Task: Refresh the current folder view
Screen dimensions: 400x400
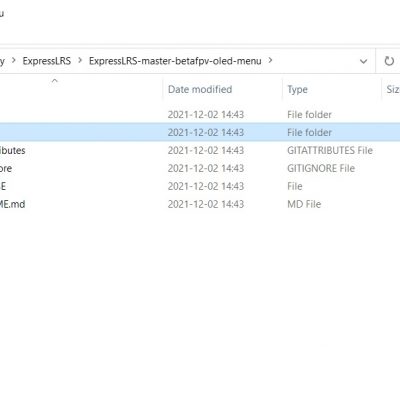Action: [389, 61]
